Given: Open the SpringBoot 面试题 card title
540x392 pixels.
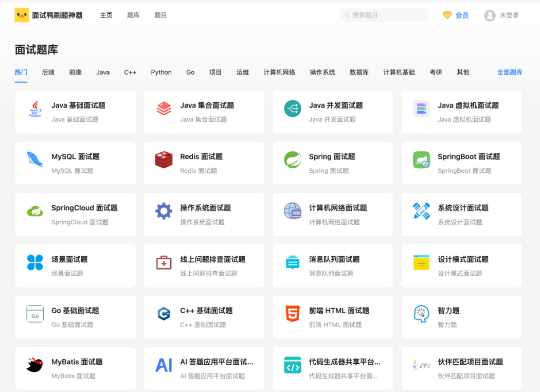Looking at the screenshot, I should click(x=469, y=157).
